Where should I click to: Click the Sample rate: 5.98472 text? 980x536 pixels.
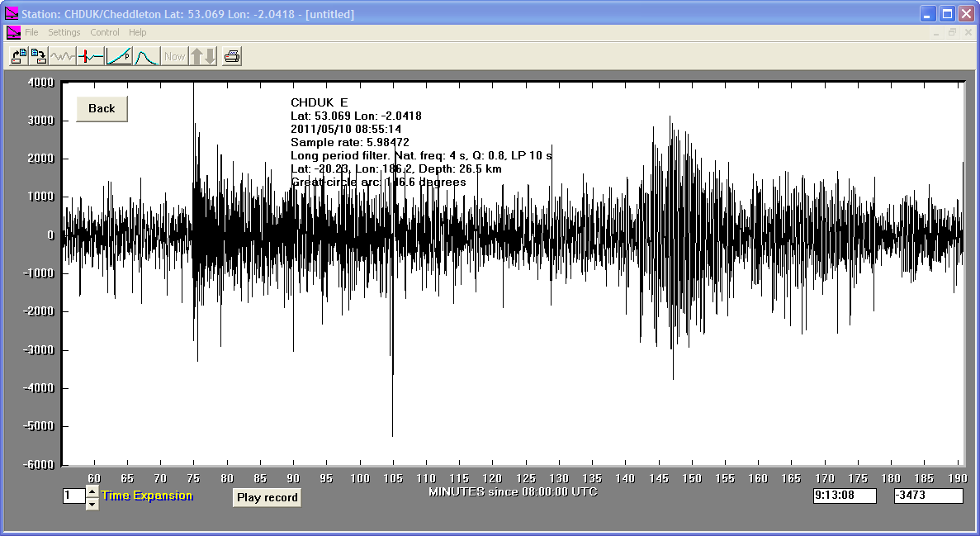[x=350, y=142]
